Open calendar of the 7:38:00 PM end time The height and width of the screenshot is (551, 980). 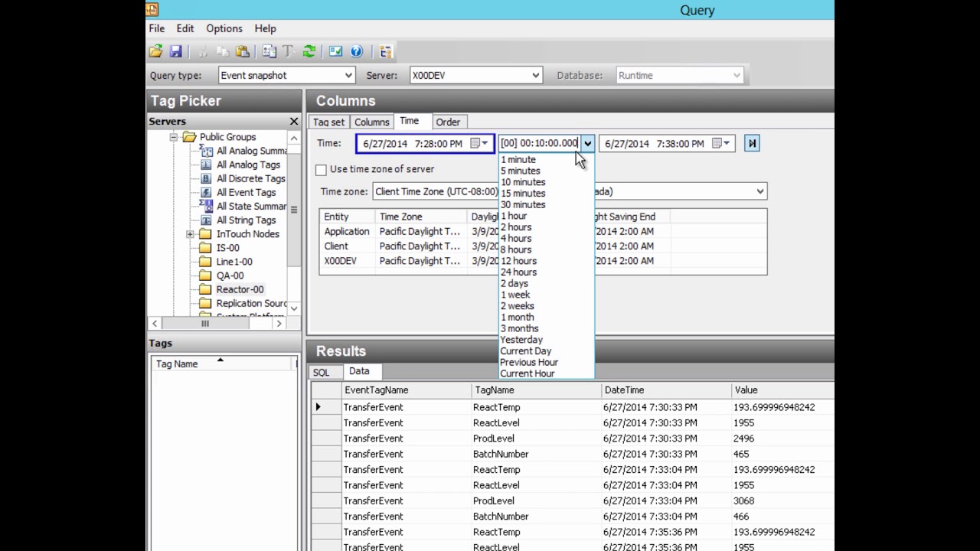point(717,143)
